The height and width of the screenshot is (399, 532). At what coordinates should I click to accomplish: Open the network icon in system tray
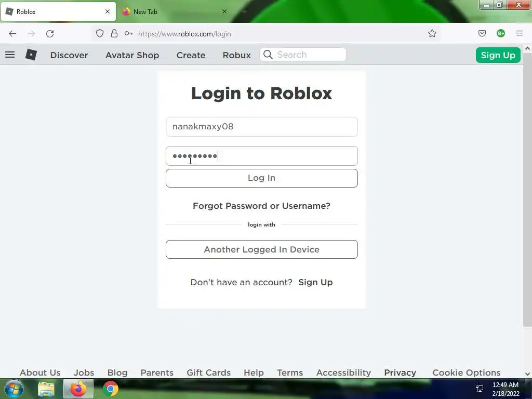(480, 389)
